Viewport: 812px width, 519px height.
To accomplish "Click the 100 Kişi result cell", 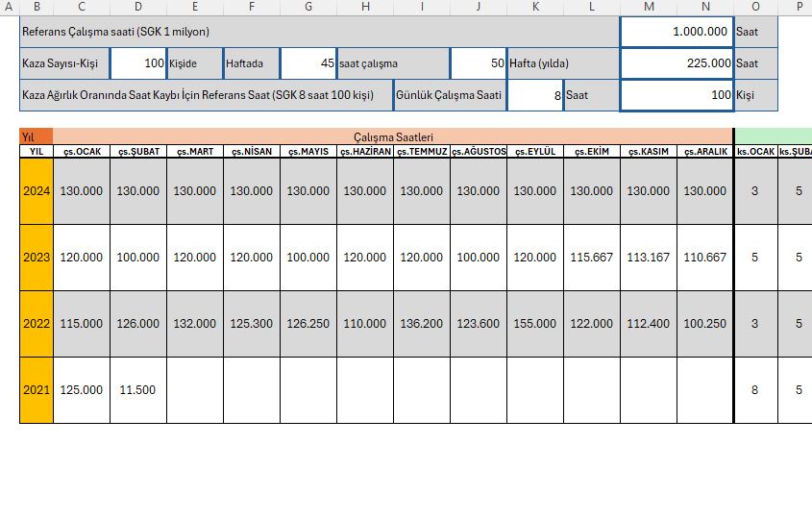I will 677,95.
